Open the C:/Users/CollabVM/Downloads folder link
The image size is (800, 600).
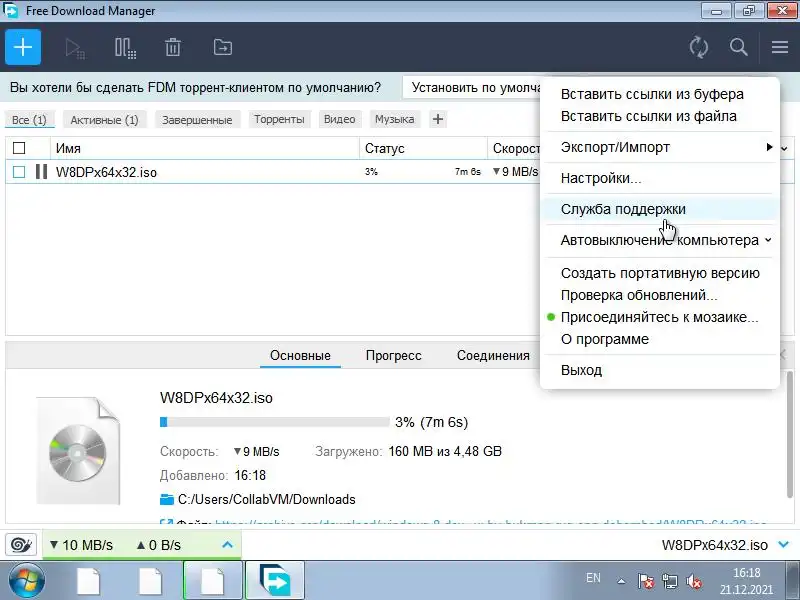point(266,499)
